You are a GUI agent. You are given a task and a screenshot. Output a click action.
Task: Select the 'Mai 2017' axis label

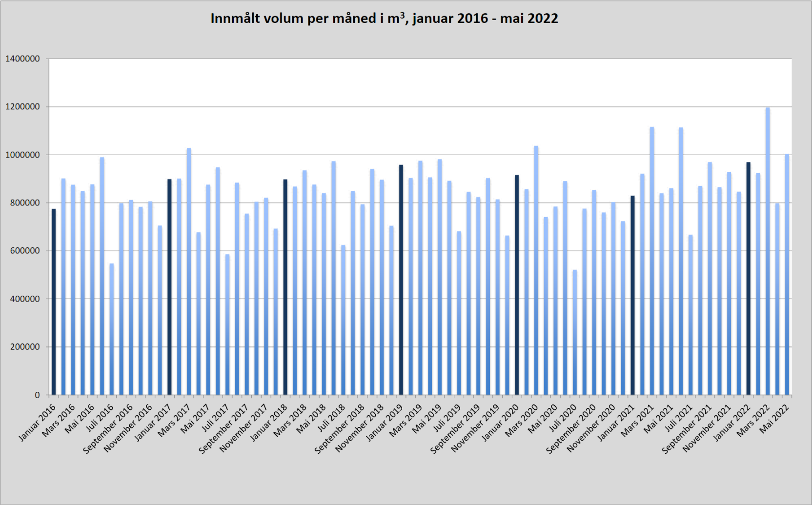[x=196, y=419]
